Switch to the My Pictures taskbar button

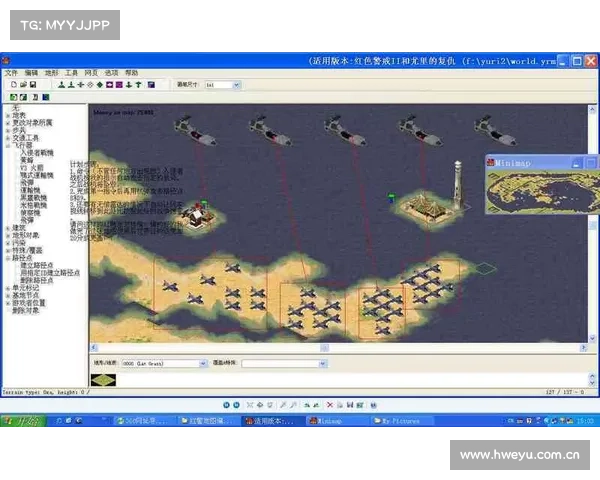(x=403, y=421)
